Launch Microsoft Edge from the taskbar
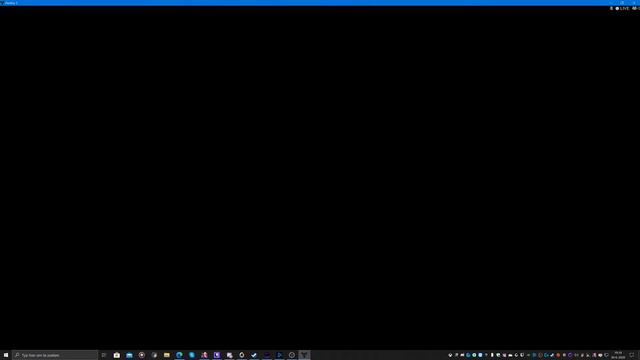640x360 pixels. point(179,355)
